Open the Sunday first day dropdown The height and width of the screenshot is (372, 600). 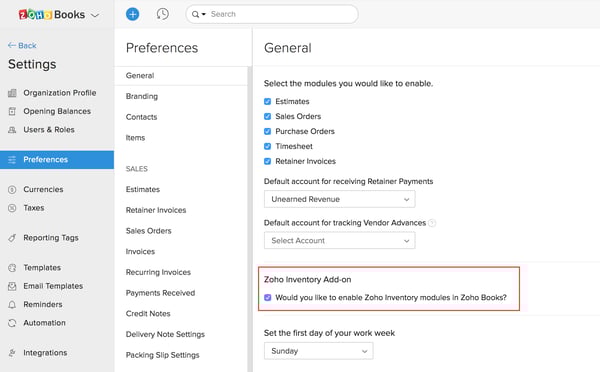[x=318, y=351]
